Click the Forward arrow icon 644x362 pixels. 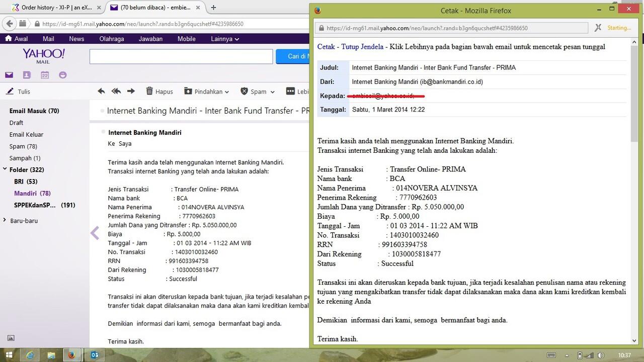pos(131,91)
